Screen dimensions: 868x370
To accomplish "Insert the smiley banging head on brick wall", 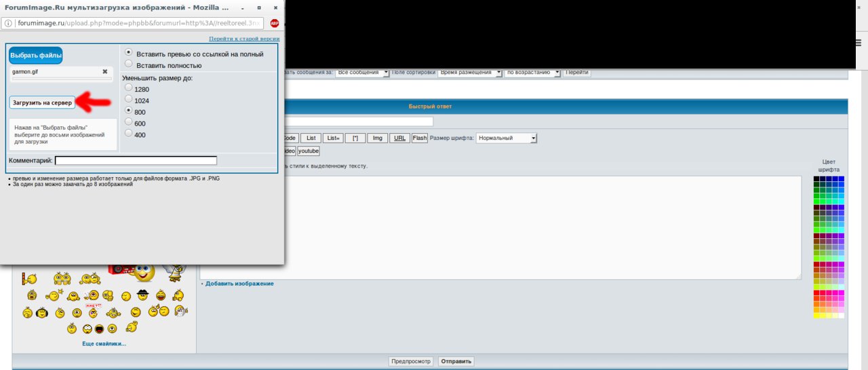I will [29, 278].
